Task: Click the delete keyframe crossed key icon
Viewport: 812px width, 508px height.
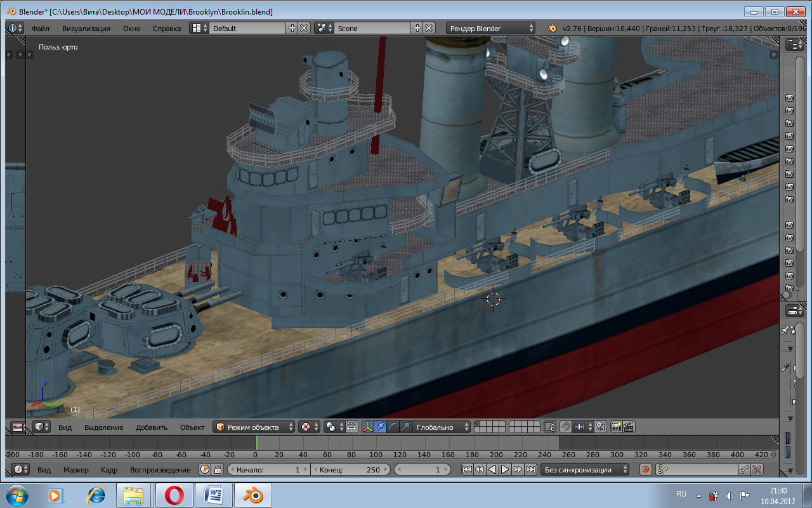Action: pyautogui.click(x=757, y=470)
